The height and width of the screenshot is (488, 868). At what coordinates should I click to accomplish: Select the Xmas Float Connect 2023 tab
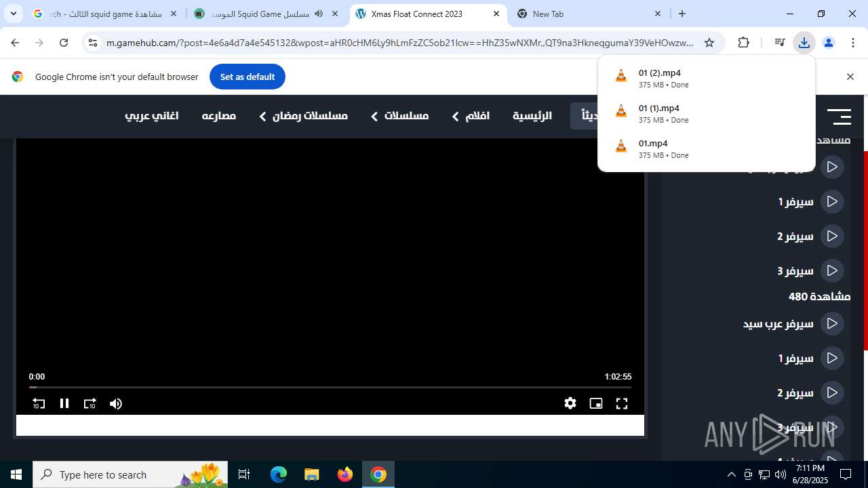[428, 14]
